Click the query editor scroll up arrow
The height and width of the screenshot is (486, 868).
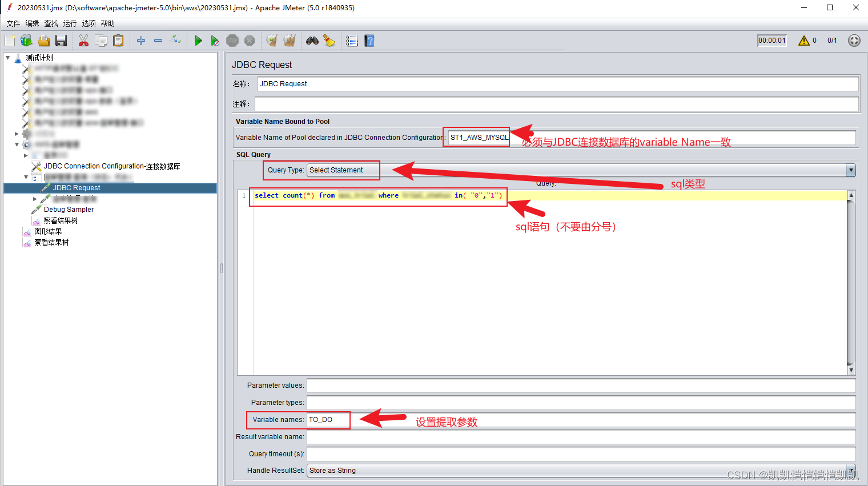[x=851, y=195]
